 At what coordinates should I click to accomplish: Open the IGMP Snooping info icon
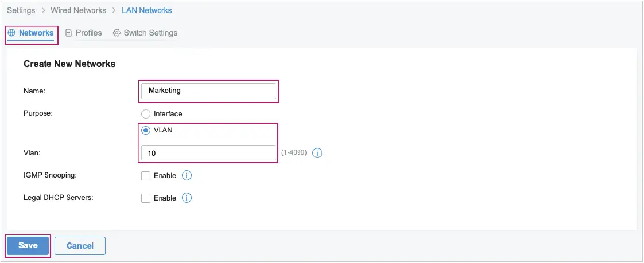[x=187, y=175]
